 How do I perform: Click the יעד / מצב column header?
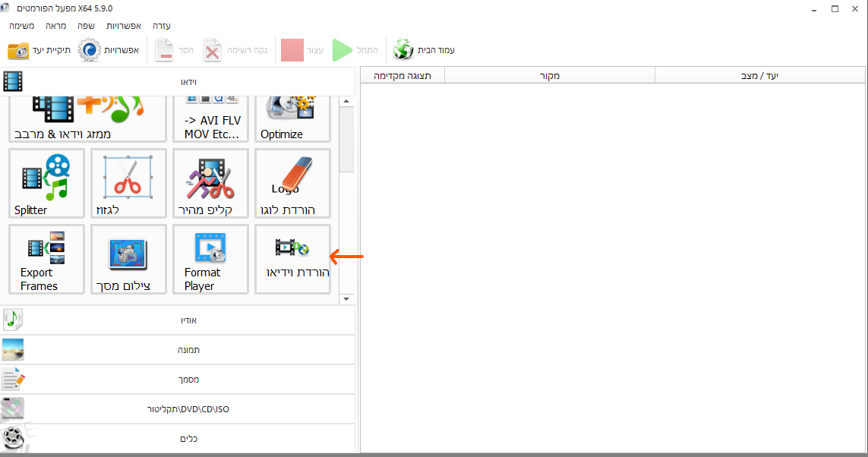pyautogui.click(x=759, y=76)
